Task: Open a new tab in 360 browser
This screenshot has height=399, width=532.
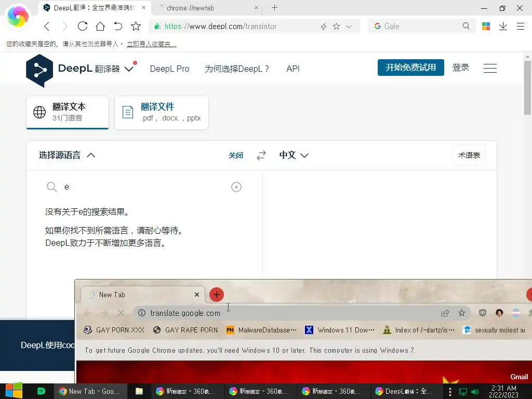Action: click(274, 7)
